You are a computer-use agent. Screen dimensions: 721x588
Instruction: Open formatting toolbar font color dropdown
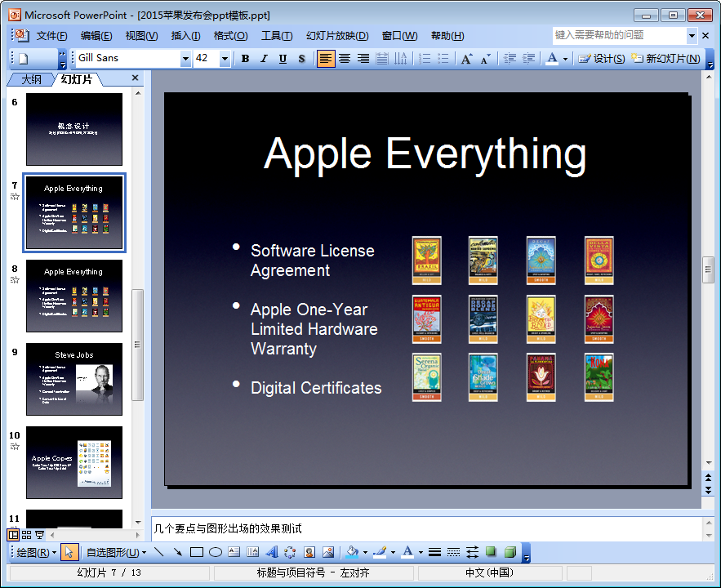(x=566, y=59)
